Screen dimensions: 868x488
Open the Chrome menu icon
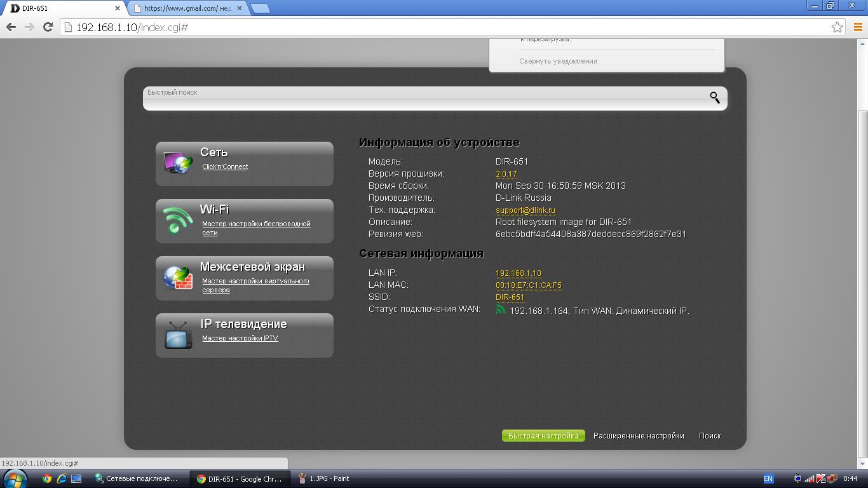pyautogui.click(x=857, y=27)
